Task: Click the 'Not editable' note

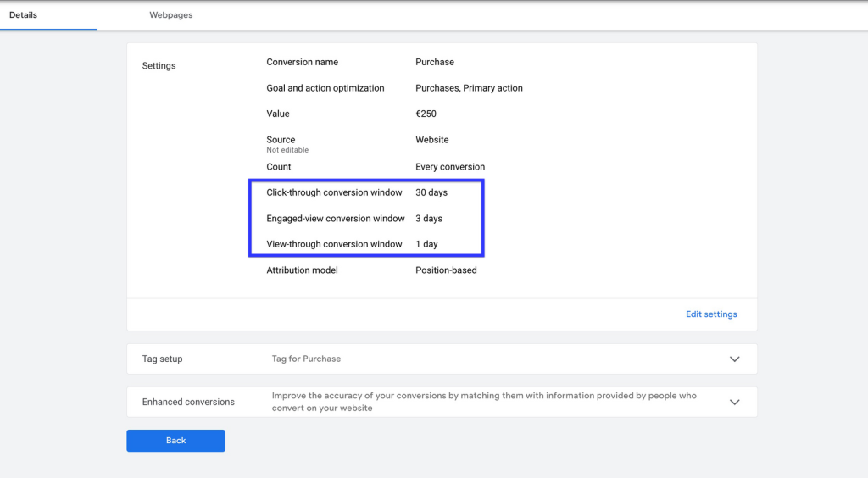Action: 287,150
